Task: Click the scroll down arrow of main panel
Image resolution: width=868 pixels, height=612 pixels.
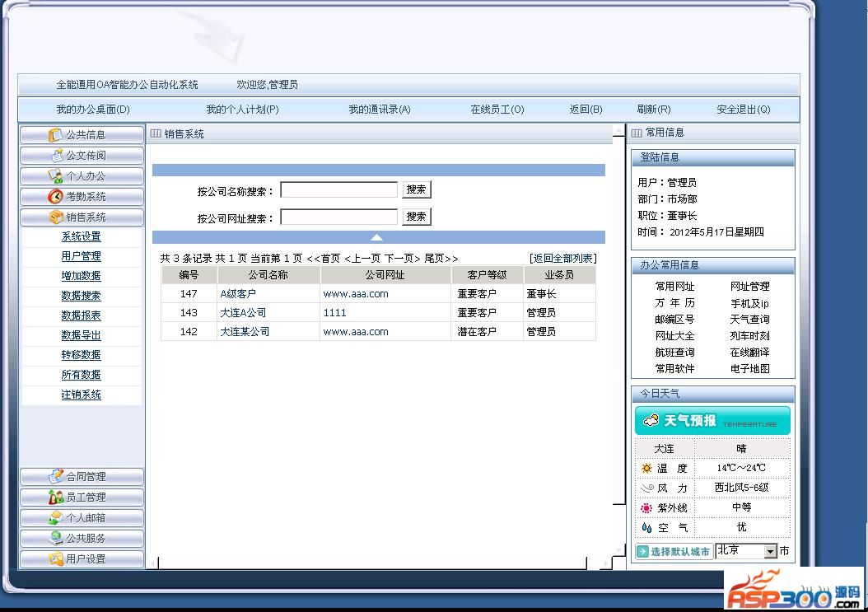Action: coord(619,549)
